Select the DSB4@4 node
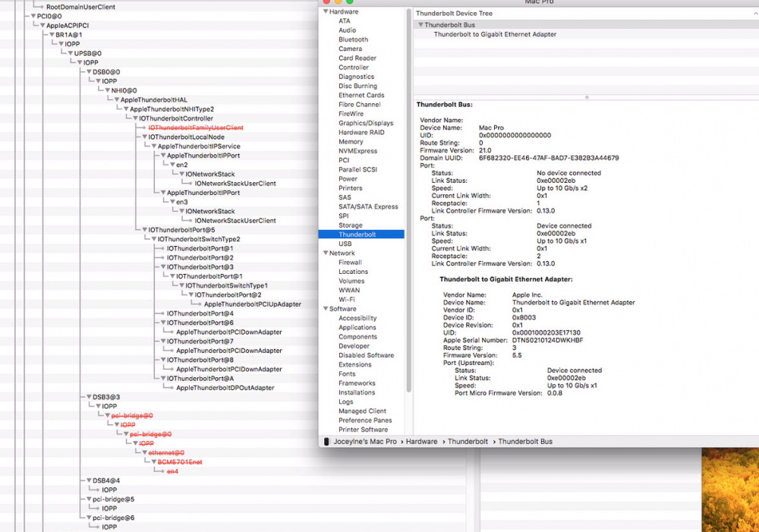The image size is (759, 532). pos(106,480)
